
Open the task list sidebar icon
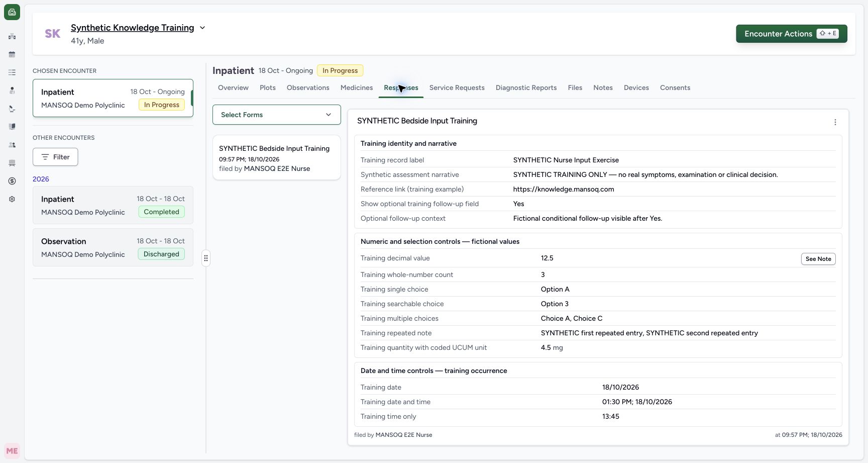pyautogui.click(x=12, y=72)
